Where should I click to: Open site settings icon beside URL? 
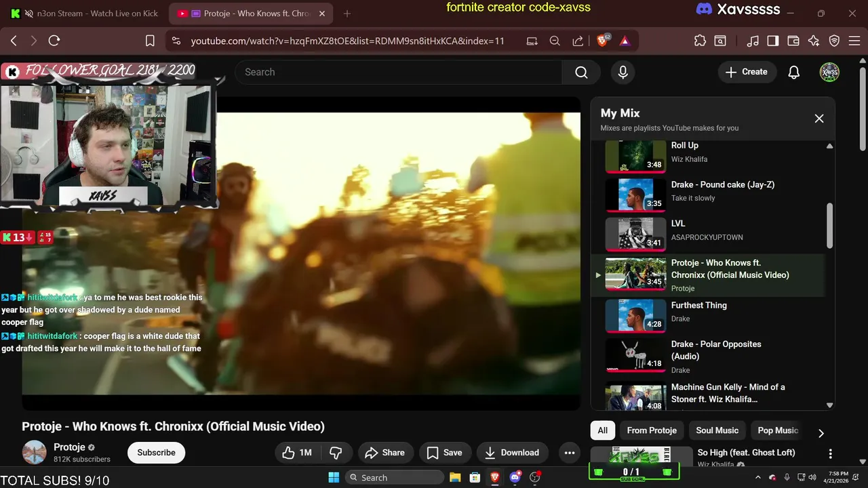coord(176,41)
